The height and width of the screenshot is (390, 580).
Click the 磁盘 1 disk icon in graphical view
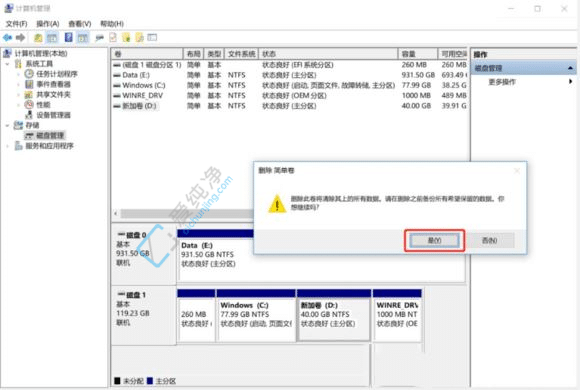click(x=121, y=295)
